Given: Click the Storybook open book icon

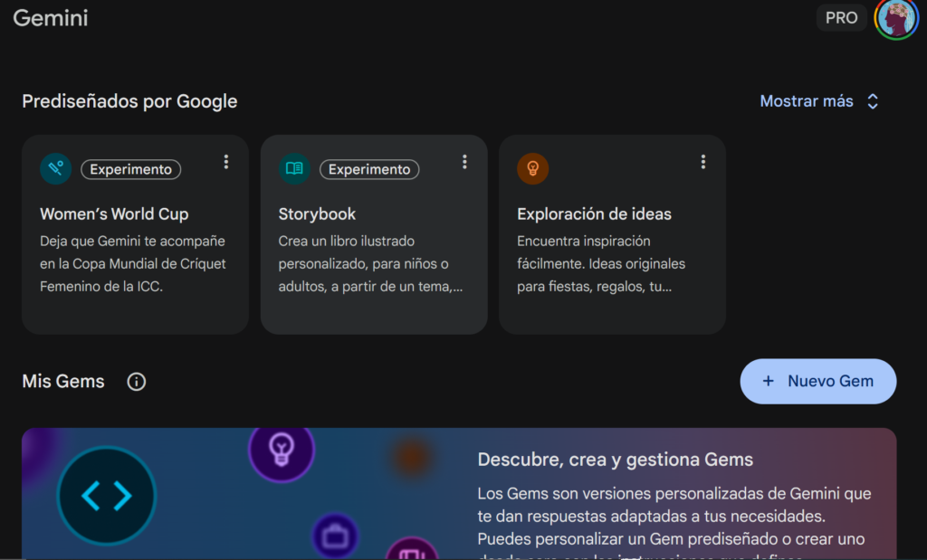Looking at the screenshot, I should (x=294, y=169).
